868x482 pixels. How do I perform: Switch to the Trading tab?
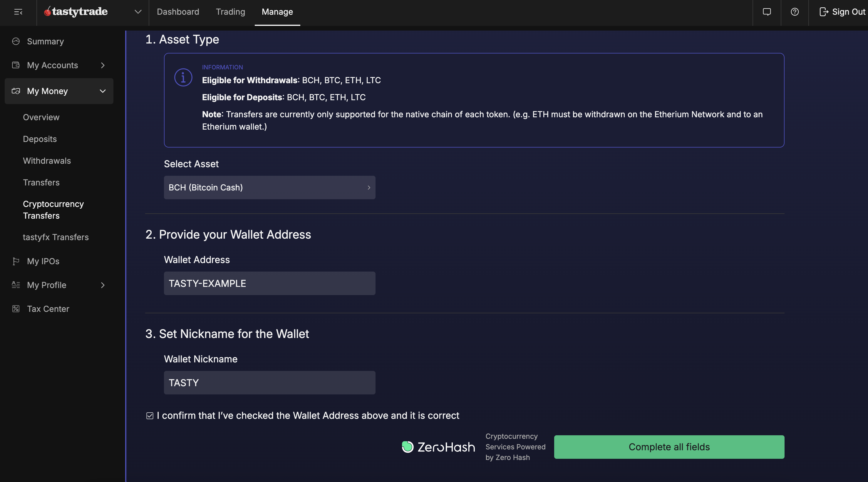point(230,12)
